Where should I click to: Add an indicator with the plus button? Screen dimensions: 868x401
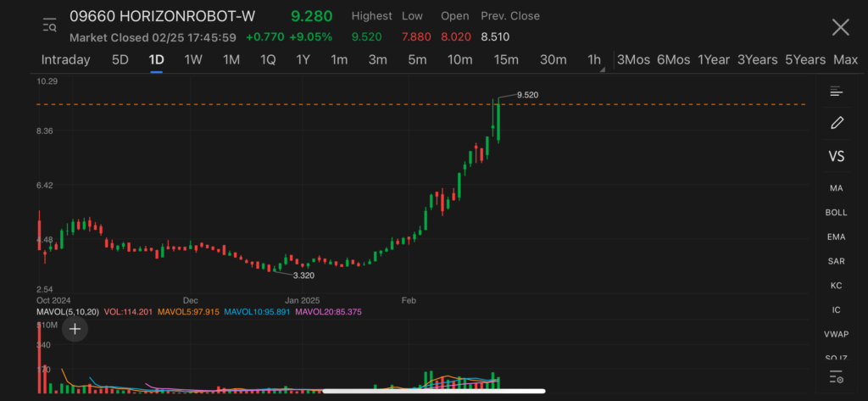[75, 330]
